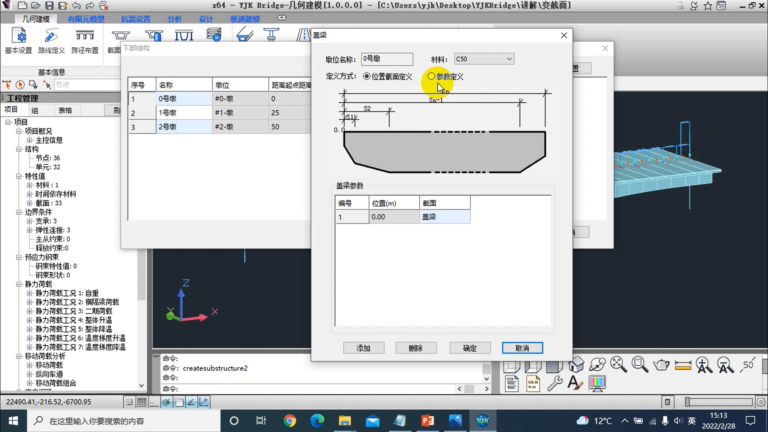Expand the 材料: 1 tree node

click(x=29, y=185)
